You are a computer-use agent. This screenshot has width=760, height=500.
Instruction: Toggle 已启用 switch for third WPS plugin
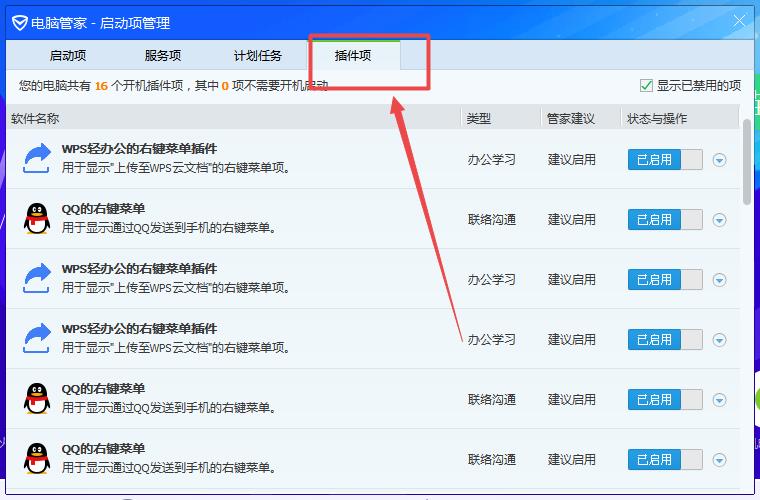(x=665, y=340)
